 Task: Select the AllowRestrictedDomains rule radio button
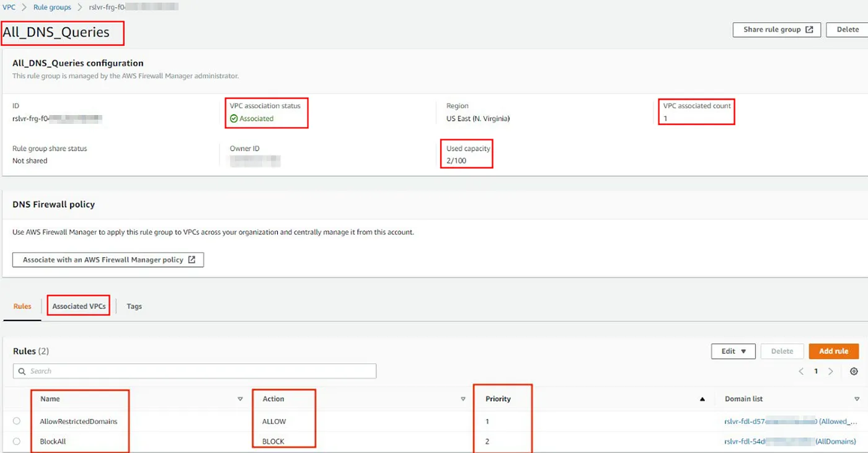click(x=17, y=421)
